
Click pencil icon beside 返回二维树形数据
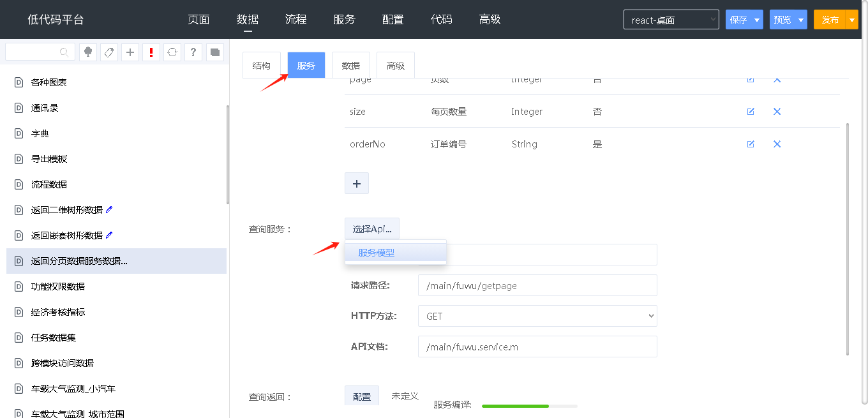109,209
